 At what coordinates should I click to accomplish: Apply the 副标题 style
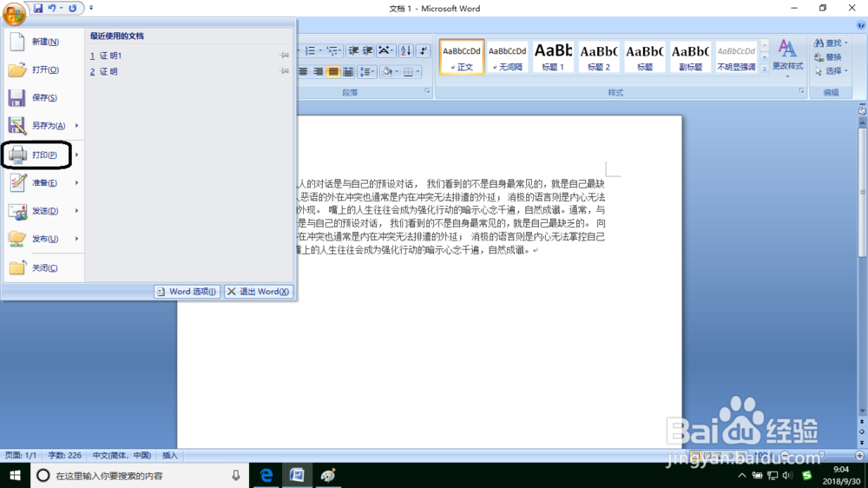[x=690, y=57]
